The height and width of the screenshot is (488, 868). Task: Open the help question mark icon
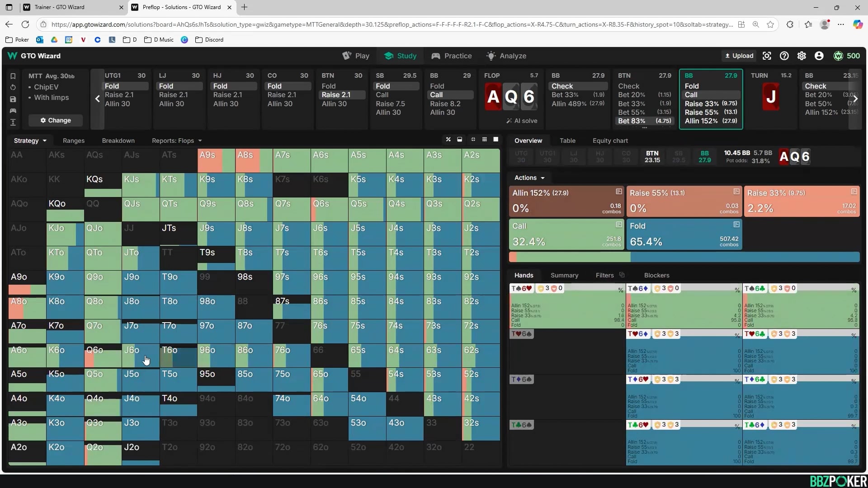pyautogui.click(x=784, y=56)
